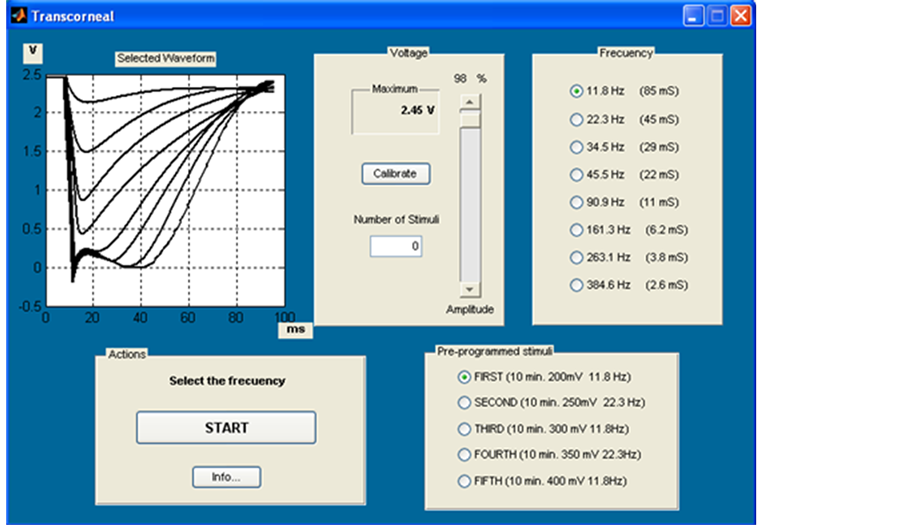
Task: Select FIRST pre-programmed stimulus
Action: tap(464, 377)
